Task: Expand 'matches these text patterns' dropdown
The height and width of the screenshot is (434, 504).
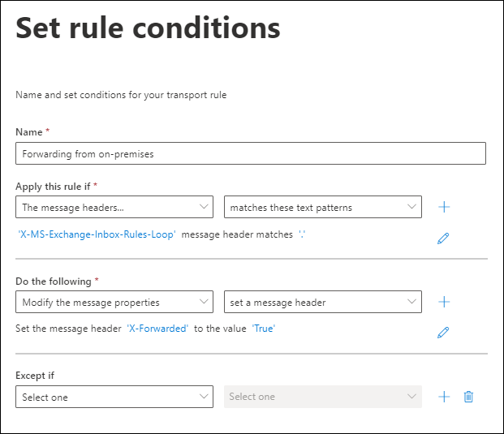Action: point(323,207)
